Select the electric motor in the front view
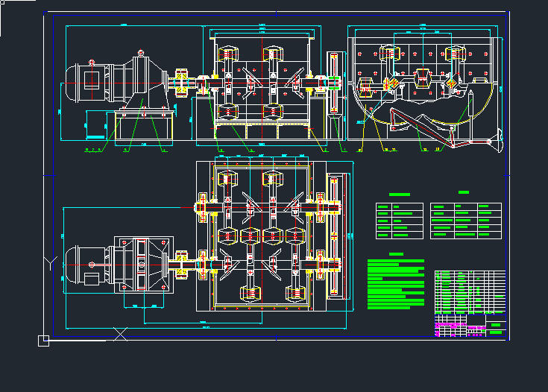This screenshot has height=392, width=548. coord(86,80)
